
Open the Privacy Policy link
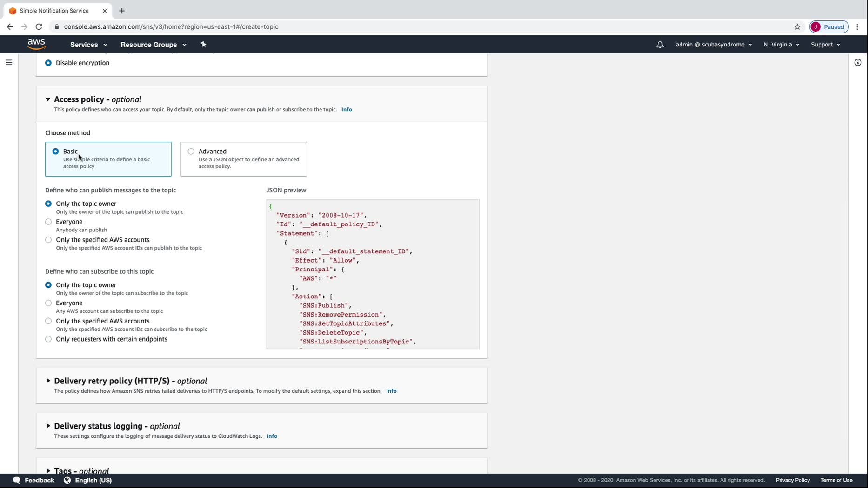(793, 480)
